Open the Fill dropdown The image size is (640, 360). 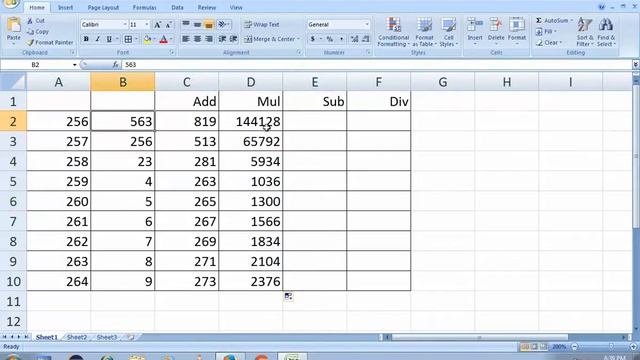546,31
